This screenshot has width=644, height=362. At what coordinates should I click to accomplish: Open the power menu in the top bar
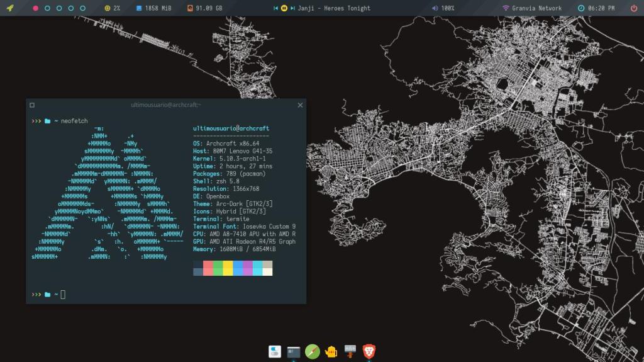coord(633,8)
